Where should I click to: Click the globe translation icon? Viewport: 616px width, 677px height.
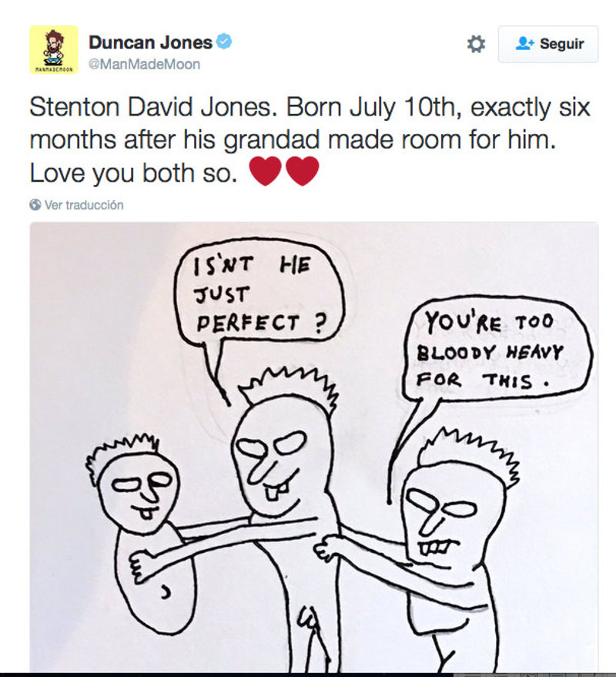coord(35,205)
